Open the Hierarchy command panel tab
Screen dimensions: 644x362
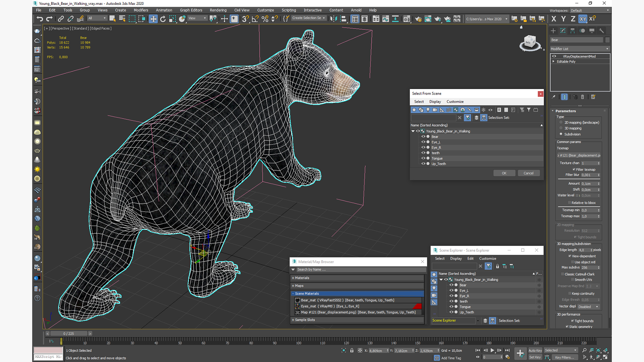click(573, 31)
